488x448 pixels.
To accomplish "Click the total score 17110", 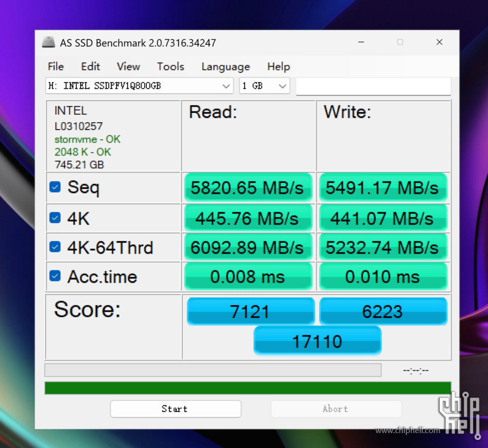I will pyautogui.click(x=318, y=341).
